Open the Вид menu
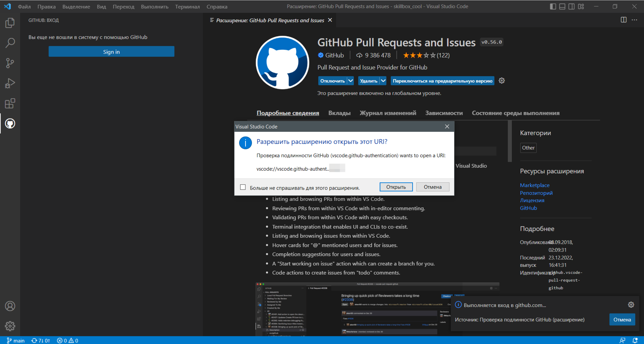 tap(101, 6)
